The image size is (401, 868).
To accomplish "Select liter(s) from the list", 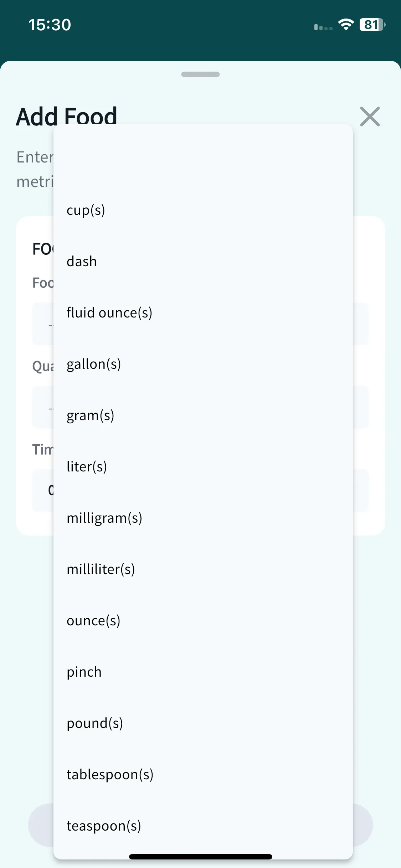I will tap(203, 467).
